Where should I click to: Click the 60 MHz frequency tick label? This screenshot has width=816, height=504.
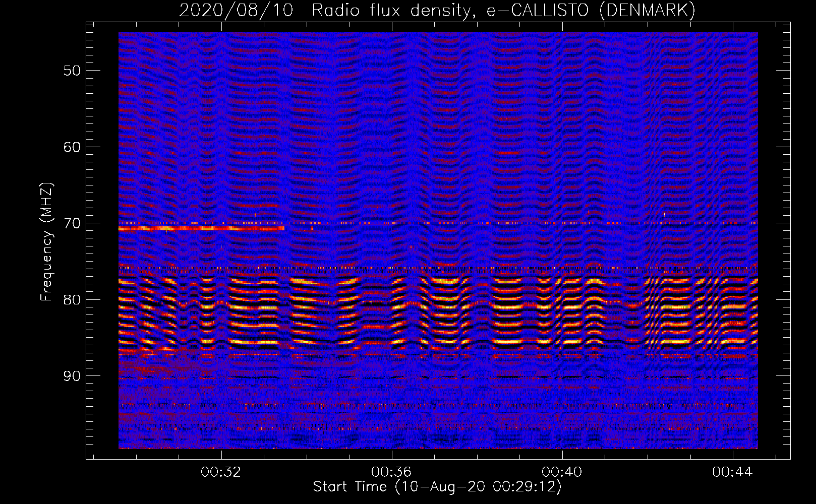coord(72,147)
